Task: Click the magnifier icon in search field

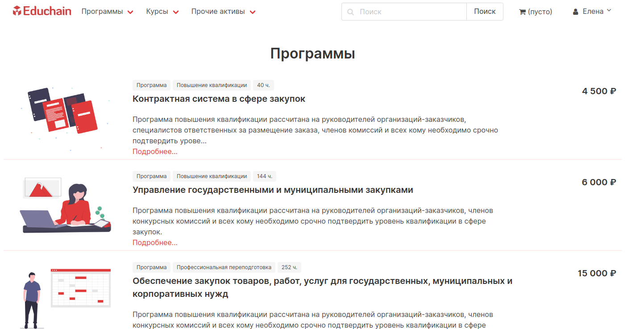Action: 351,12
